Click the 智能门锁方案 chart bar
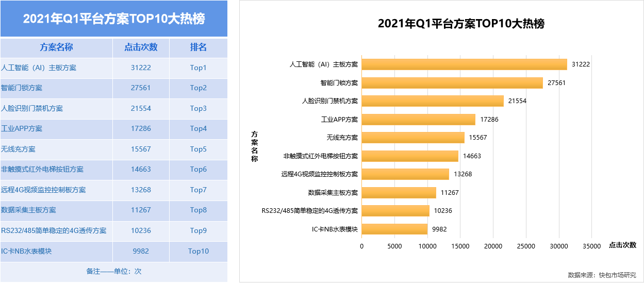644x283 pixels. pos(452,82)
